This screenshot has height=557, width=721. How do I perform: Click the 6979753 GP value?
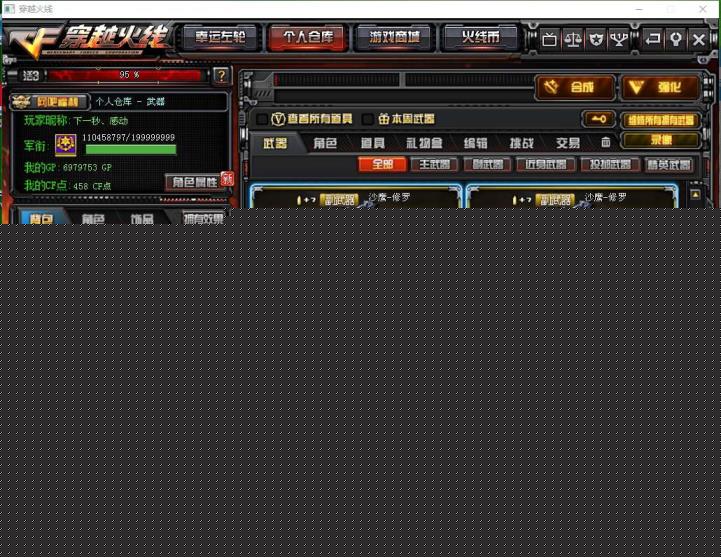coord(87,167)
